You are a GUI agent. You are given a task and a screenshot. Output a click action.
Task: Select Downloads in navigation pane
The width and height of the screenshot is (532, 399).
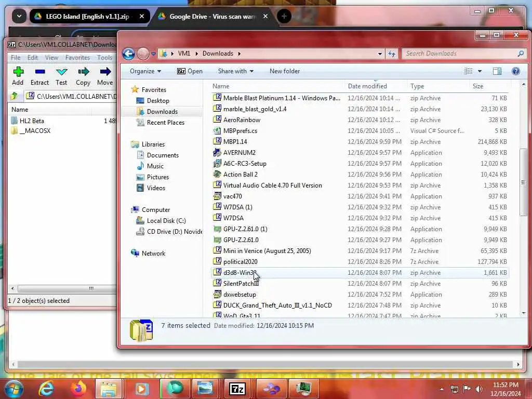pos(162,112)
